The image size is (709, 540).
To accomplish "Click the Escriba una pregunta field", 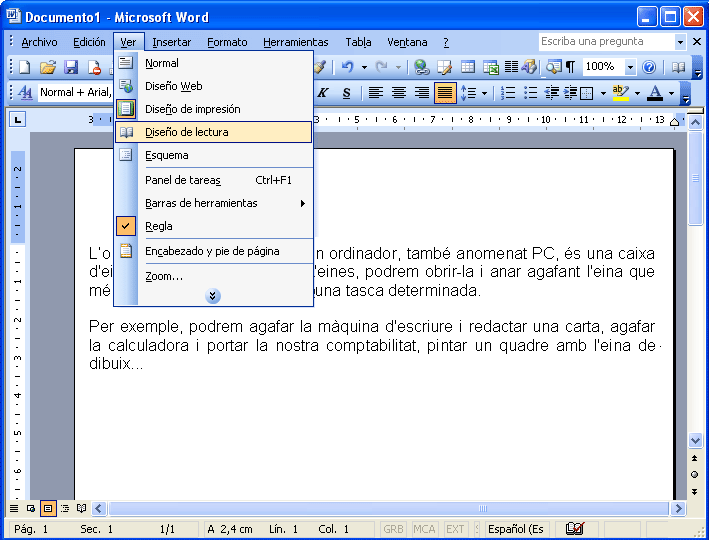I will pyautogui.click(x=606, y=42).
